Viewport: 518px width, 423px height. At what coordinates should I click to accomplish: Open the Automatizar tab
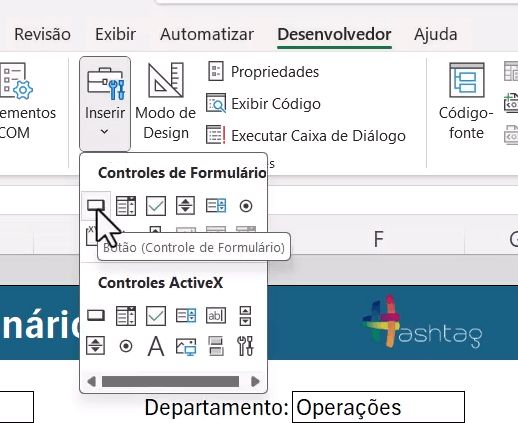[207, 34]
